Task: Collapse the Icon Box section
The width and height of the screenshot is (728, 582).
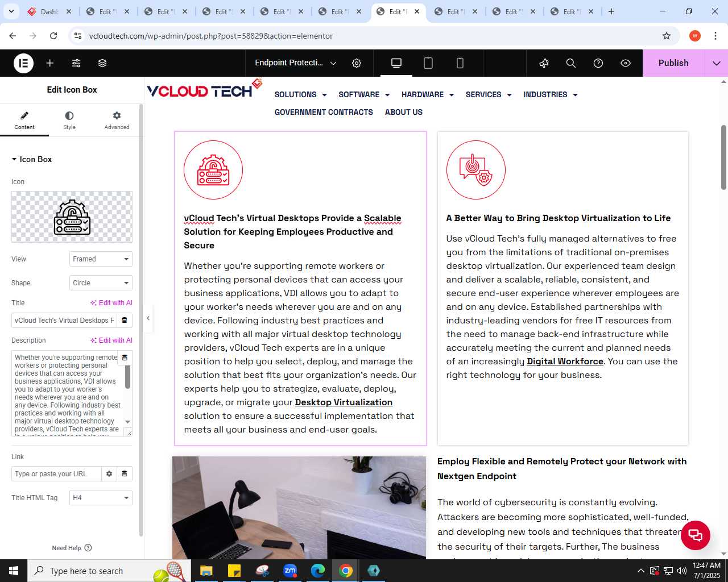Action: click(32, 159)
